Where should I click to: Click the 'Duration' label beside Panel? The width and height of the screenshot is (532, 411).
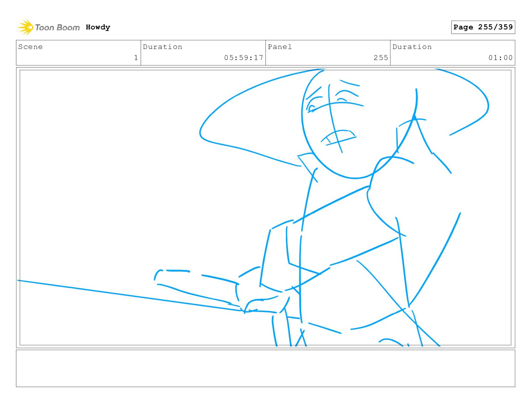click(x=412, y=47)
